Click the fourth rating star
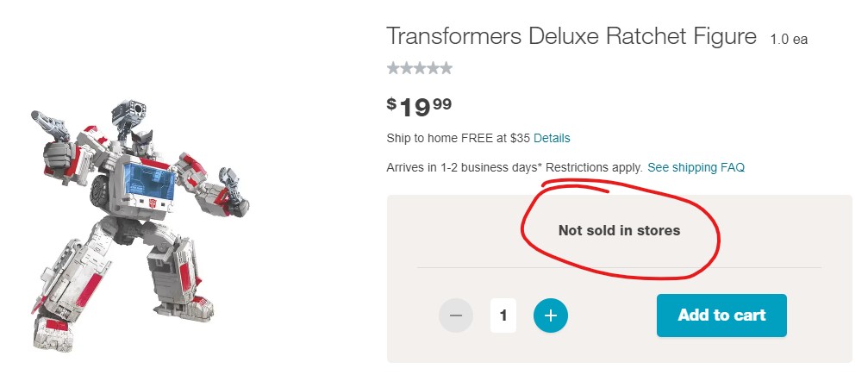The height and width of the screenshot is (381, 868). pos(433,68)
